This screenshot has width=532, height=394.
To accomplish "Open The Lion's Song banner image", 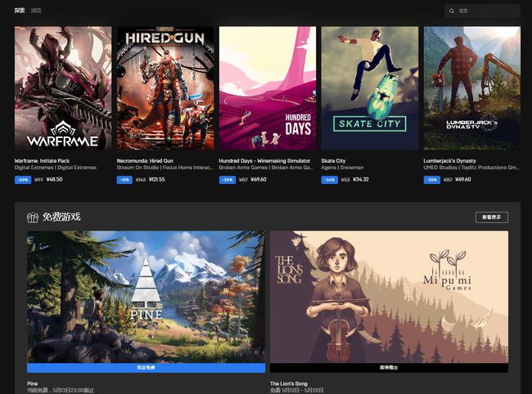I will click(x=389, y=297).
